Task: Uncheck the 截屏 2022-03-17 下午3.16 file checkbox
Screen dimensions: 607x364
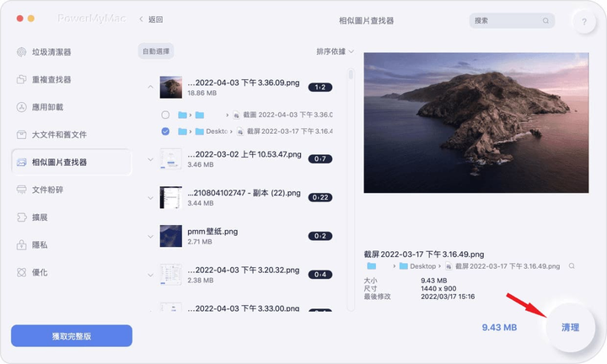Action: [x=165, y=131]
